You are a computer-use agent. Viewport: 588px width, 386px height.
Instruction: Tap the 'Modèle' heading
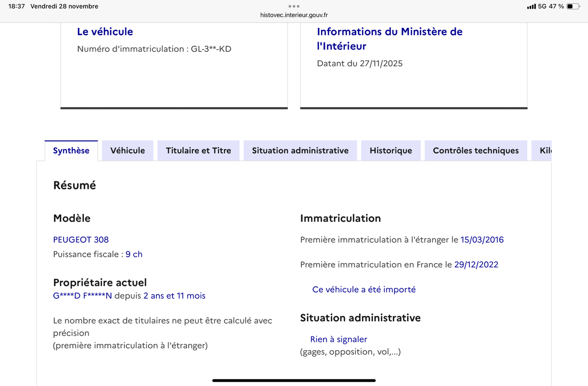pyautogui.click(x=72, y=218)
